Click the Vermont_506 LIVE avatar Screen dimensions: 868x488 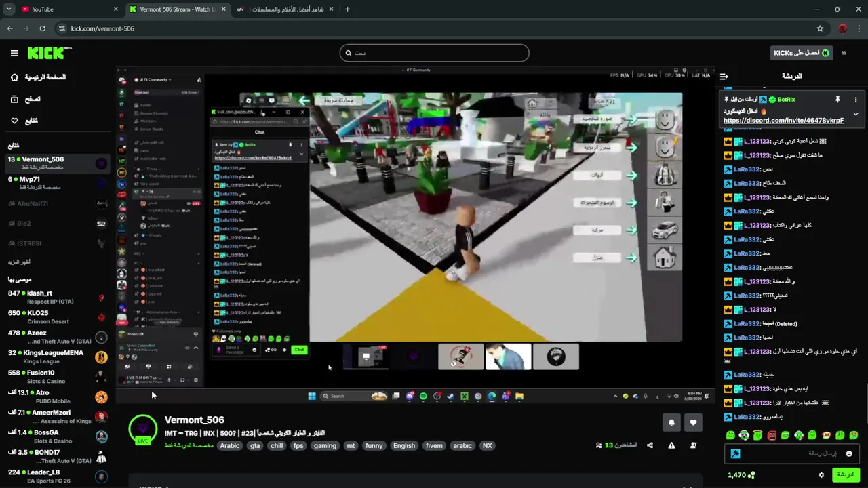(x=143, y=429)
